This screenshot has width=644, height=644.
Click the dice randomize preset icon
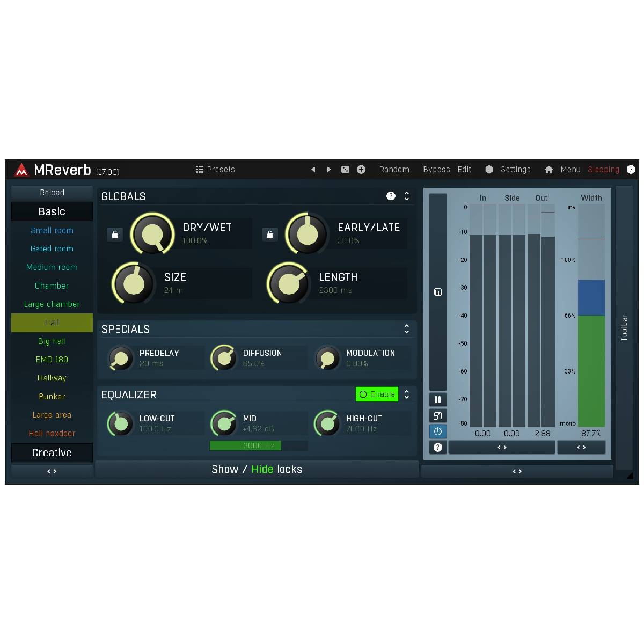click(x=345, y=170)
